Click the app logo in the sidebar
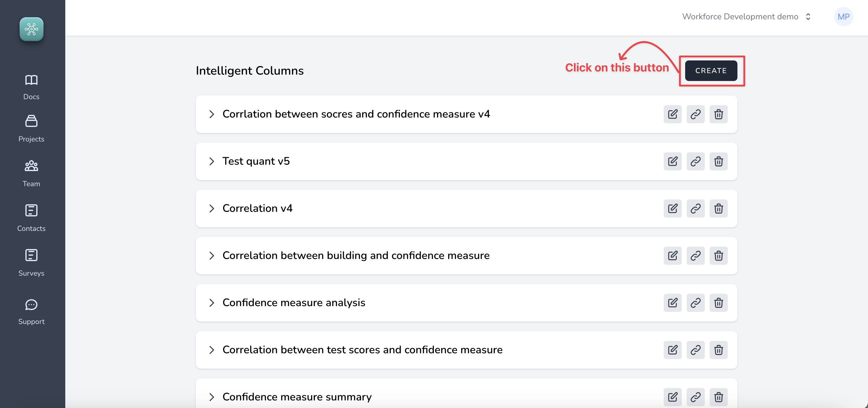The width and height of the screenshot is (868, 408). (x=31, y=29)
